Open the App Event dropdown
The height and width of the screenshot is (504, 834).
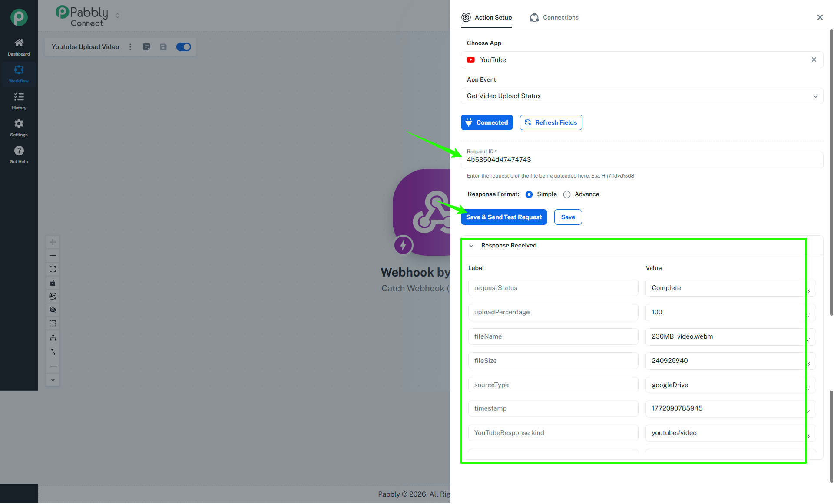(642, 96)
